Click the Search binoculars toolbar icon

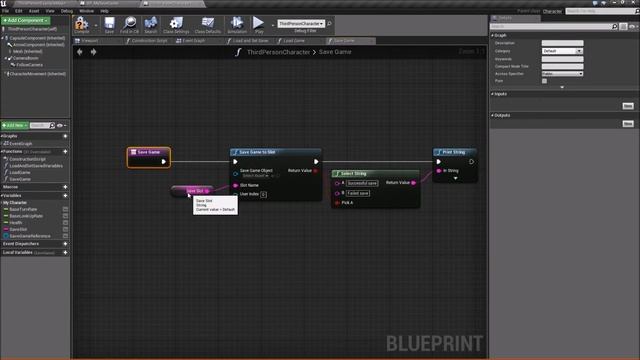[x=151, y=23]
